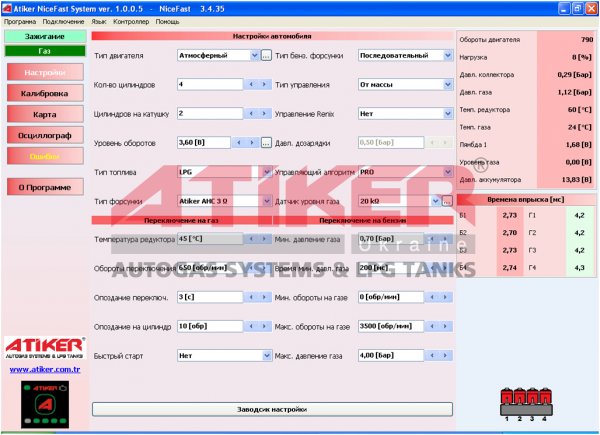Open Тип двигателя ellipsis options button
600x435 pixels.
(x=266, y=55)
